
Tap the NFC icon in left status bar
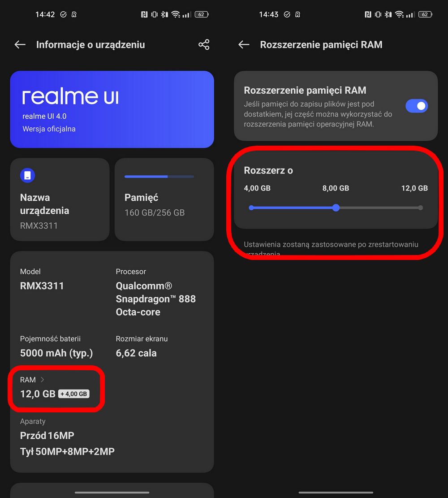[144, 14]
